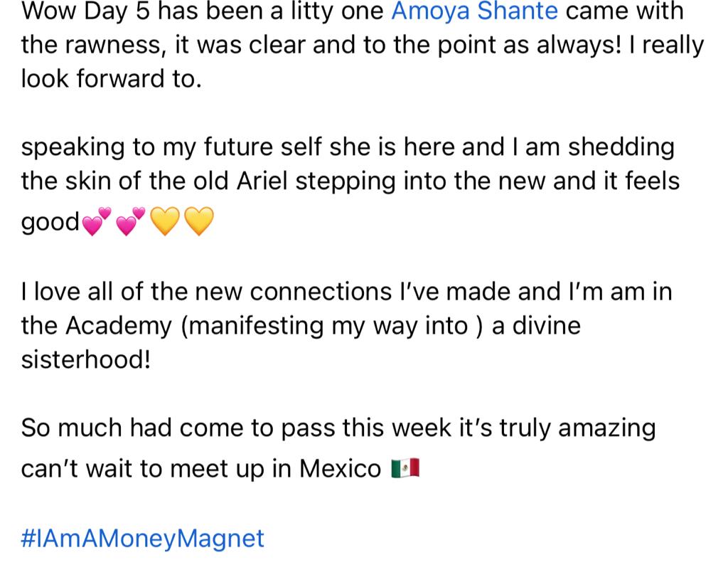Click the Mexico flag emoji
The width and height of the screenshot is (728, 587).
(x=406, y=468)
